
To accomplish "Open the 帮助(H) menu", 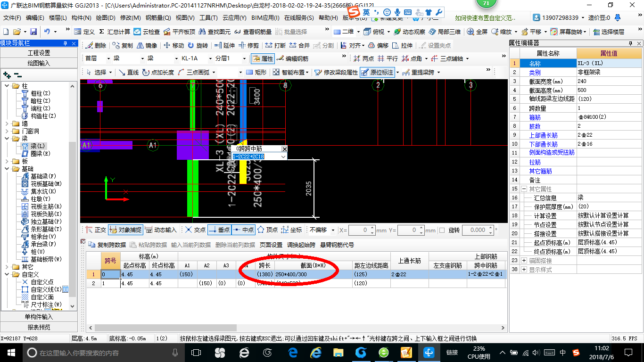I will [328, 18].
